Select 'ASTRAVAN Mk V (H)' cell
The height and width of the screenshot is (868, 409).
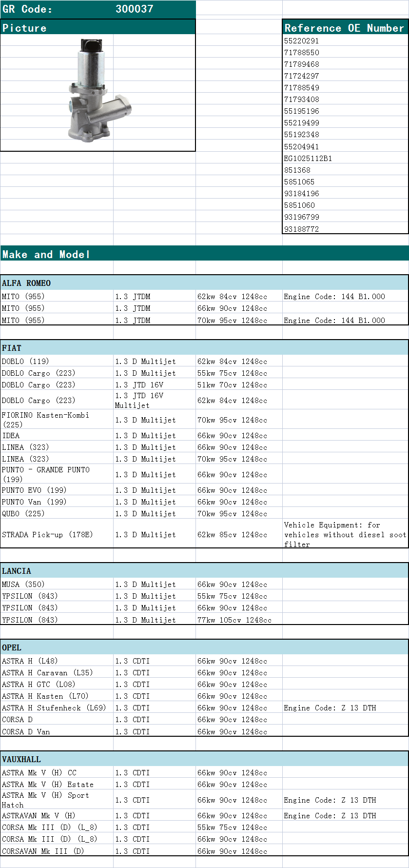click(x=57, y=815)
